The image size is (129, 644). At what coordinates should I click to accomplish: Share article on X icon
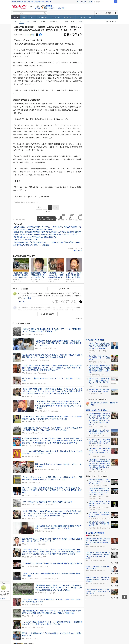click(x=37, y=35)
